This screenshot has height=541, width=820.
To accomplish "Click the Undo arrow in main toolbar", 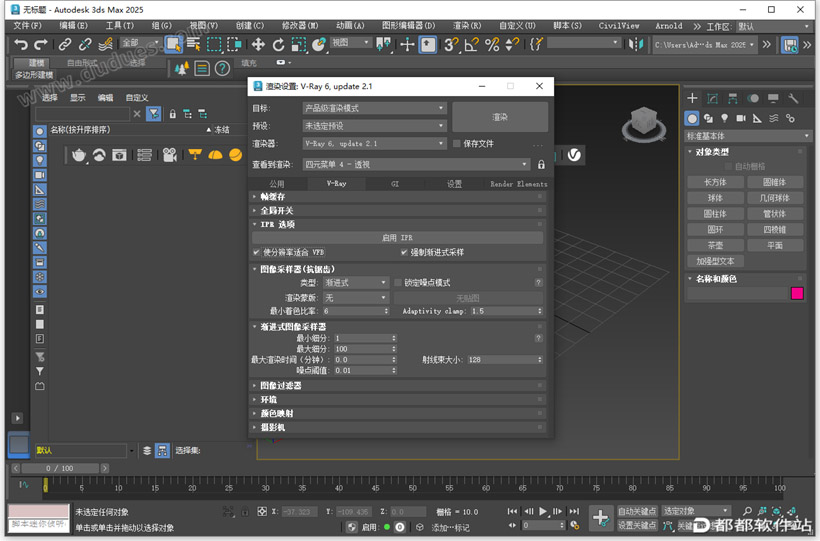I will pyautogui.click(x=21, y=44).
